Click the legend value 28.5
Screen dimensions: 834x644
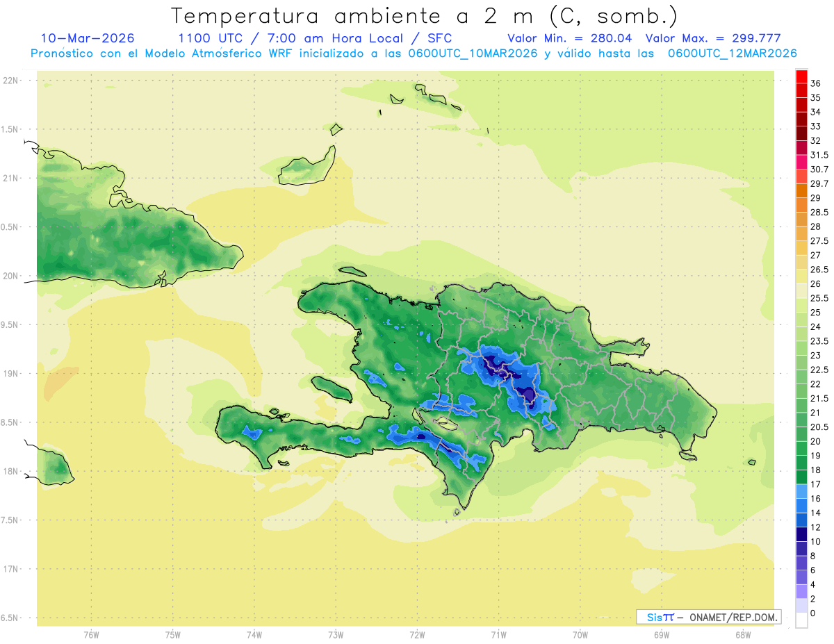click(819, 213)
